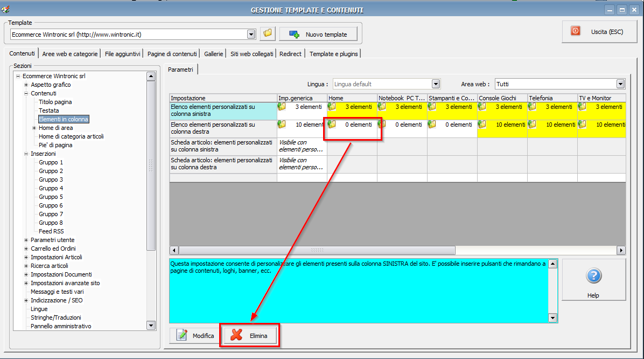Click the grid horizontal scrollbar left arrow

tap(174, 250)
